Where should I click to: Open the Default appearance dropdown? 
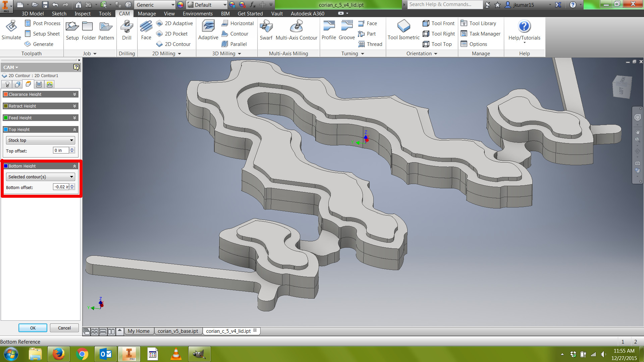coord(207,5)
